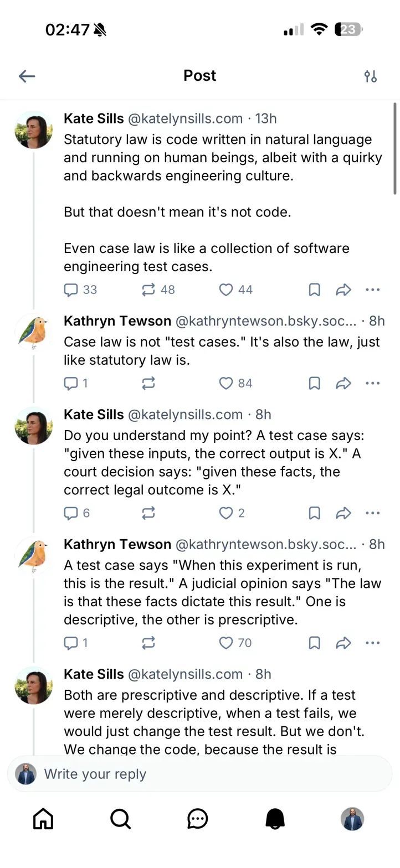Share Kate Sills' original post

(x=343, y=290)
